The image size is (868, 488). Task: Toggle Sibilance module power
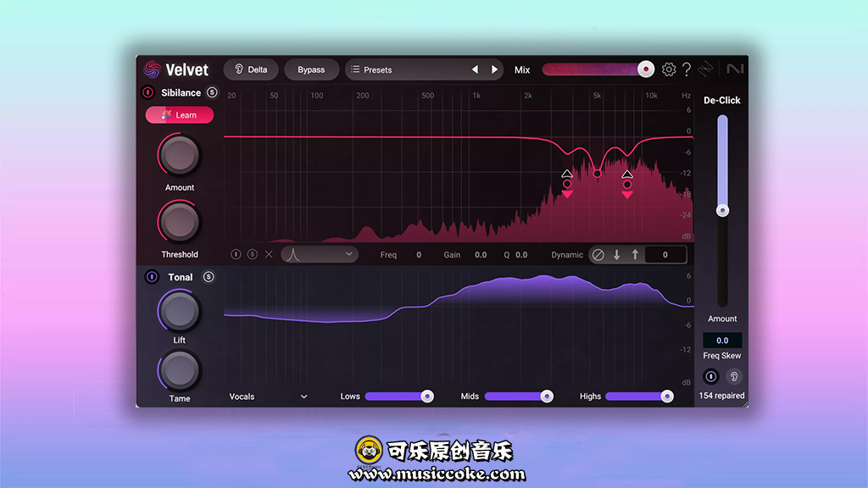pyautogui.click(x=147, y=92)
